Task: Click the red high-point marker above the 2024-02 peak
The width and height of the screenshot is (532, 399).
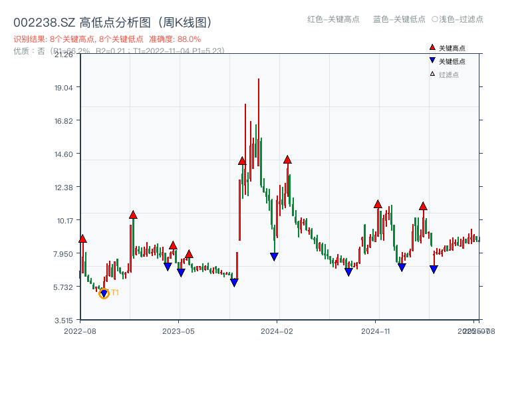Action: point(288,159)
